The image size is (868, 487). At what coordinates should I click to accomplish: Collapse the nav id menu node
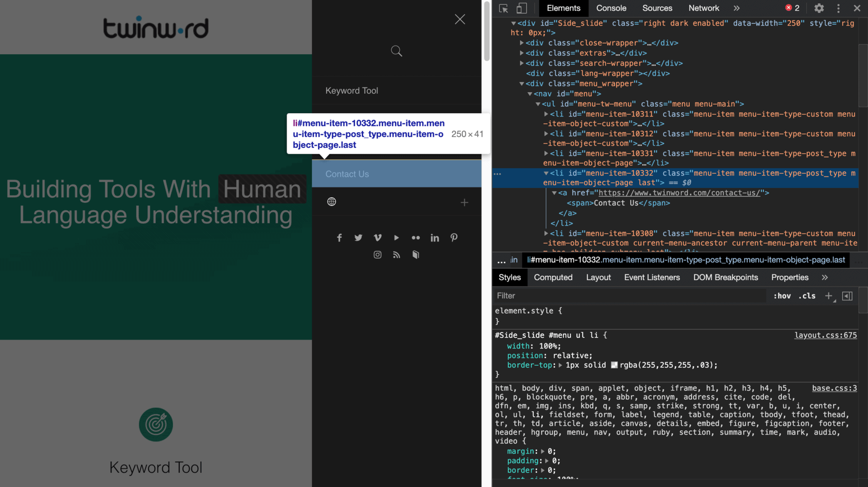pyautogui.click(x=530, y=94)
